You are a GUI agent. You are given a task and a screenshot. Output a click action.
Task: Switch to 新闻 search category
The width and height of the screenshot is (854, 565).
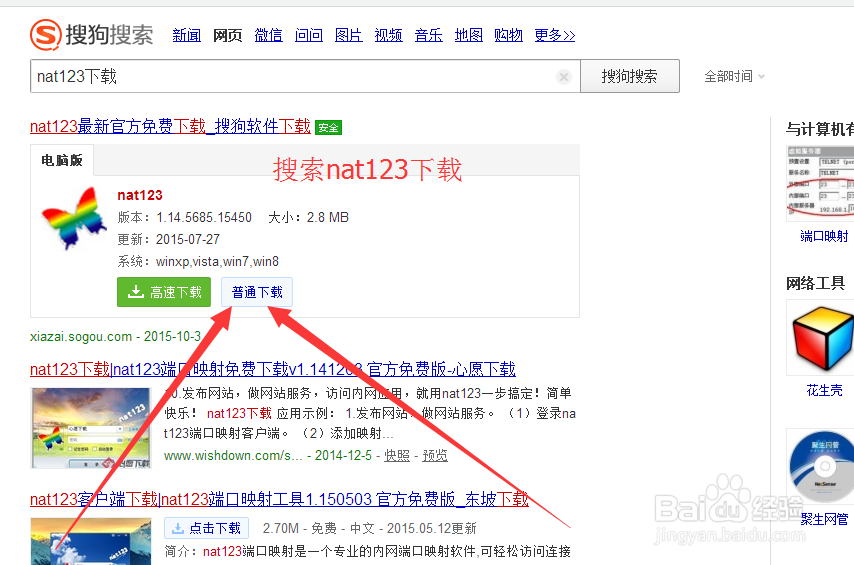pyautogui.click(x=186, y=35)
